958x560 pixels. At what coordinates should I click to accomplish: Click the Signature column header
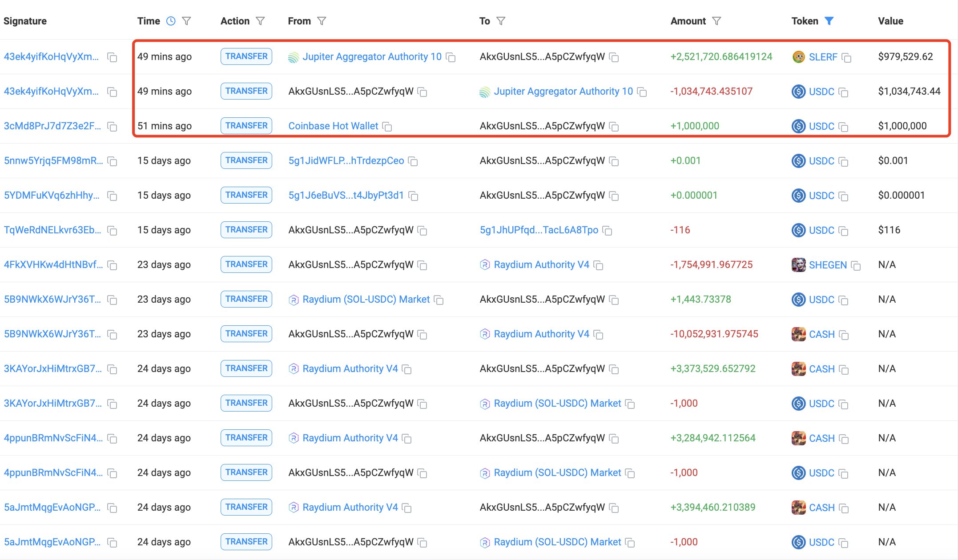tap(25, 21)
